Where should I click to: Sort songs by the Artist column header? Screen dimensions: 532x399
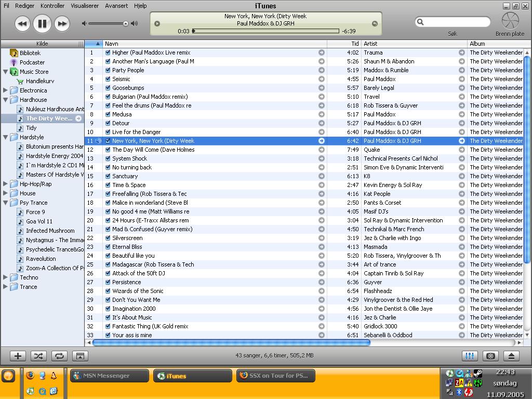pyautogui.click(x=414, y=44)
